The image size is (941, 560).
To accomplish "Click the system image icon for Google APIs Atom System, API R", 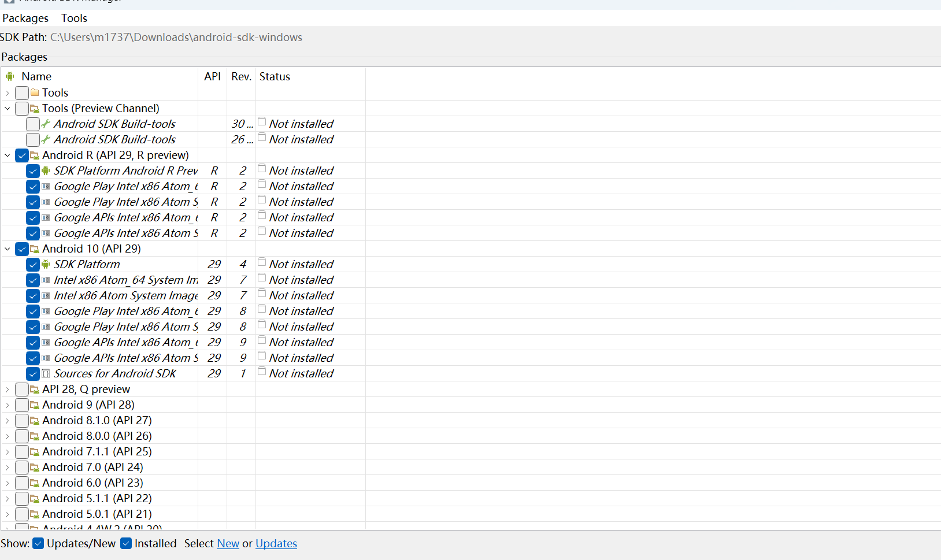I will 46,233.
